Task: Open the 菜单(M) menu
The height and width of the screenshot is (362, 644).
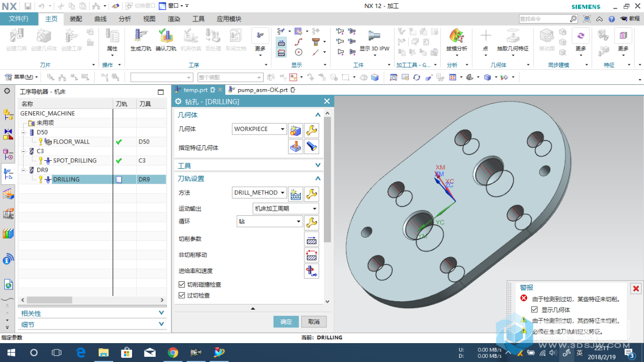Action: click(22, 77)
